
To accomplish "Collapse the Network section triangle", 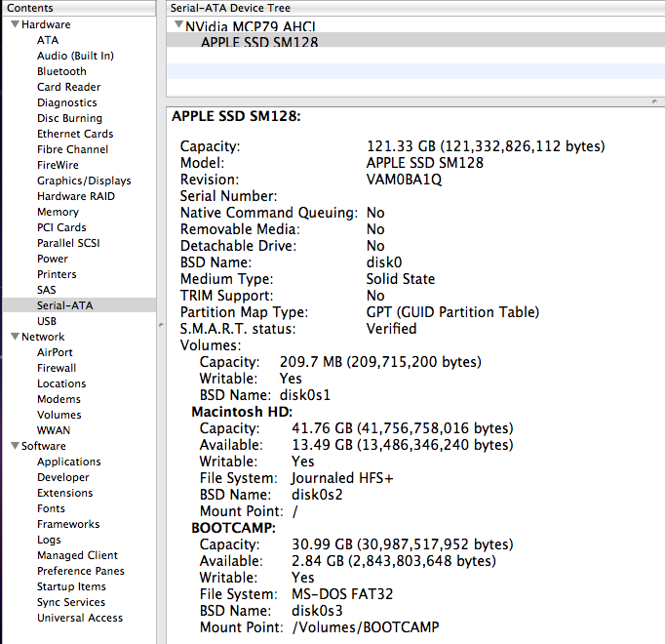I will click(15, 337).
